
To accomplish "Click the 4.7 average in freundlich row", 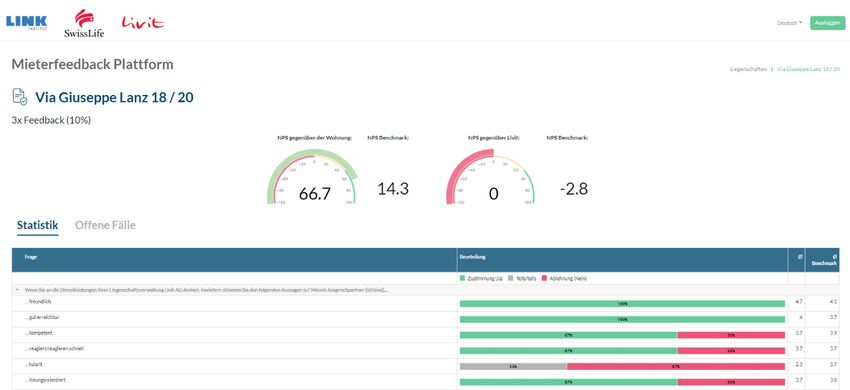I will click(798, 301).
